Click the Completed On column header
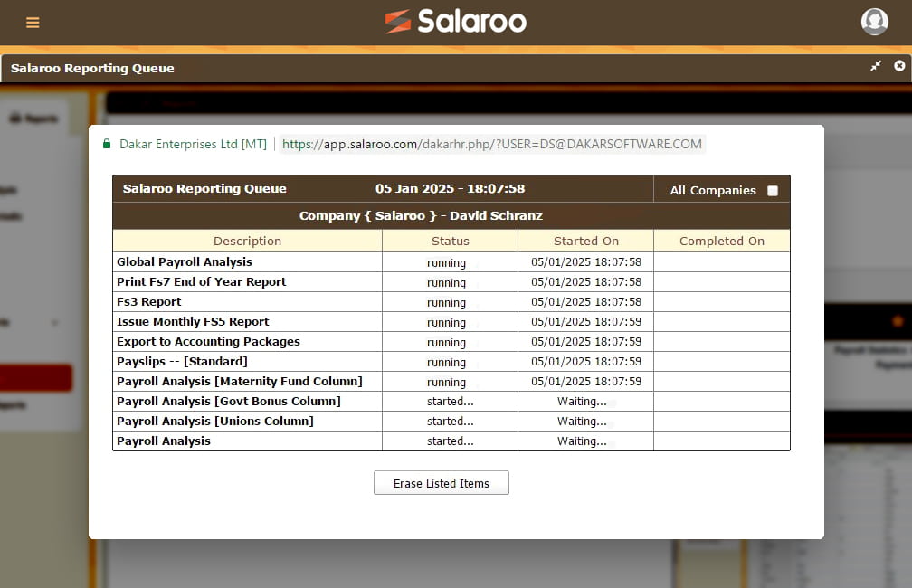Screen dimensions: 912x588 tap(722, 241)
